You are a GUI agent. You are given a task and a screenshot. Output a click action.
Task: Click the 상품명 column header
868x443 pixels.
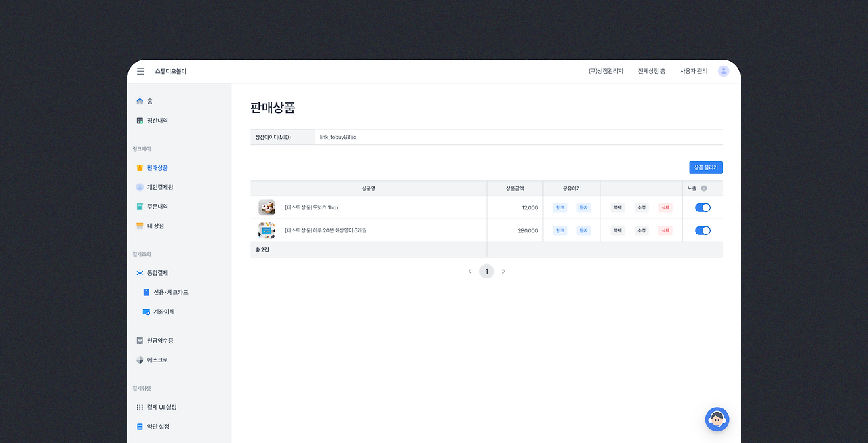click(x=368, y=188)
